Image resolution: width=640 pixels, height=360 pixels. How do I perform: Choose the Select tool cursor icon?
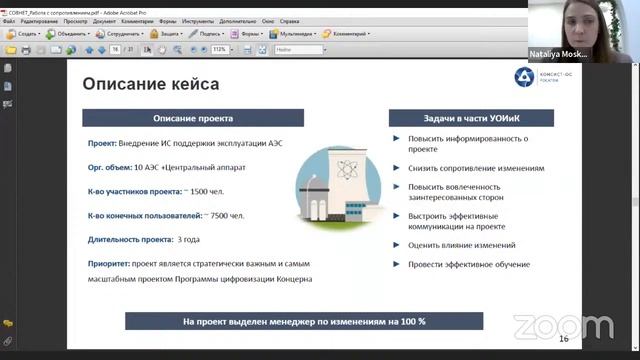[x=147, y=50]
